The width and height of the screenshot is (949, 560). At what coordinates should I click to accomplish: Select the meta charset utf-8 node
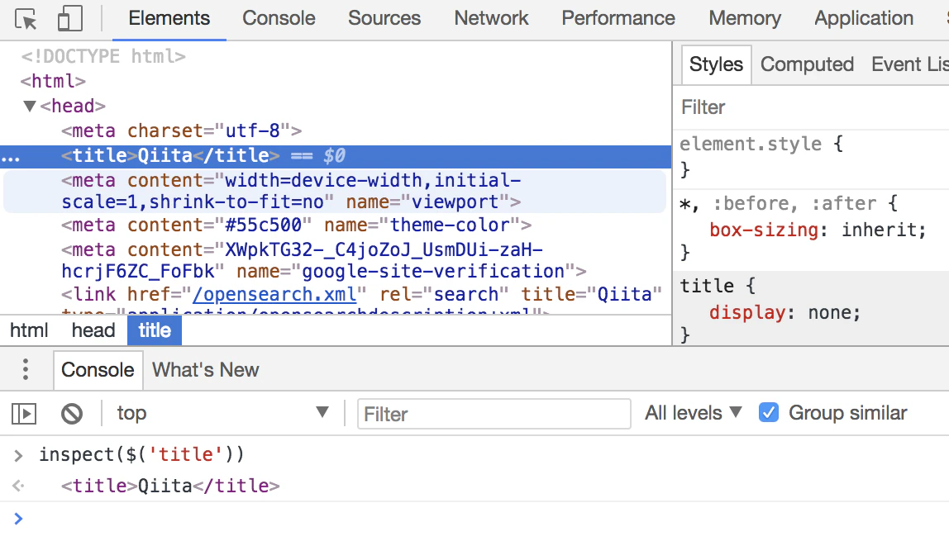coord(182,131)
